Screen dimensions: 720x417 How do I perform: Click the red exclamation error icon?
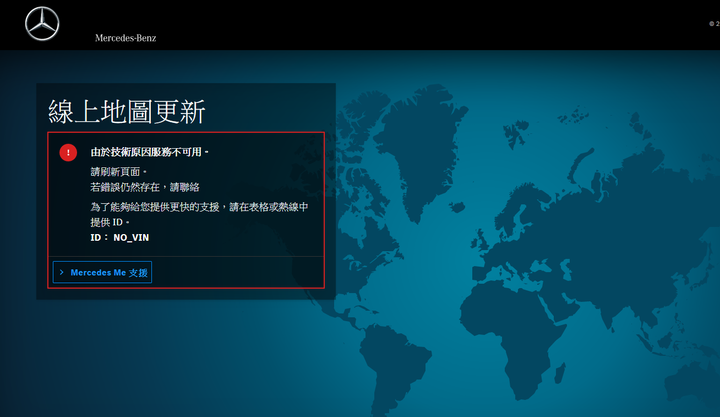pos(68,152)
